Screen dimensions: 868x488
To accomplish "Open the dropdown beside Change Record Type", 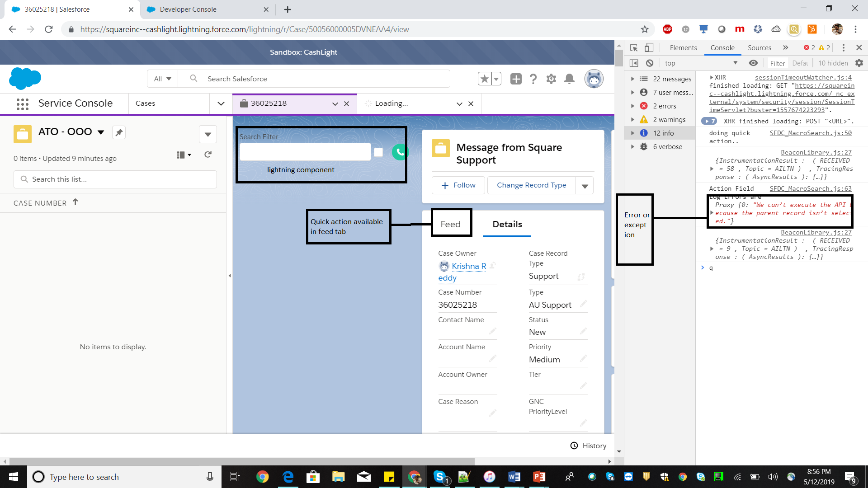I will coord(585,186).
